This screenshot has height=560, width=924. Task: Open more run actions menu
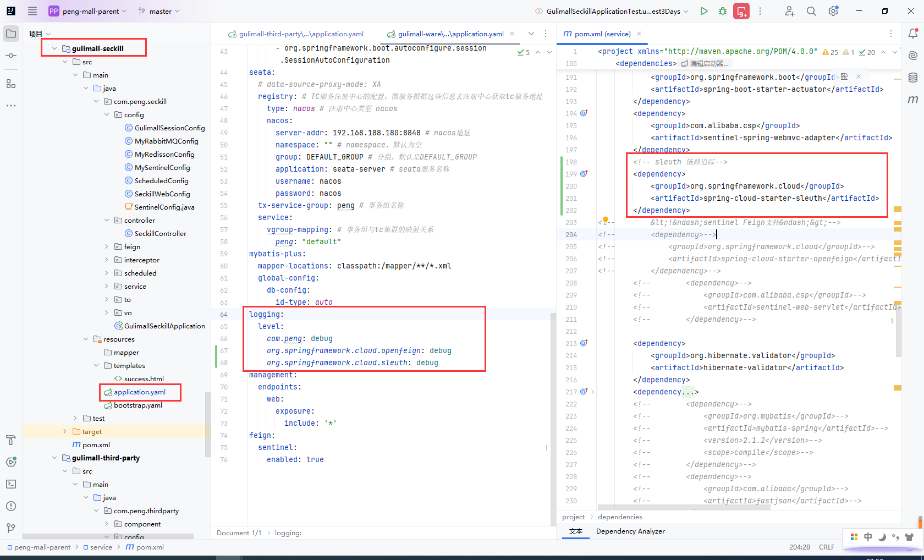pyautogui.click(x=760, y=11)
